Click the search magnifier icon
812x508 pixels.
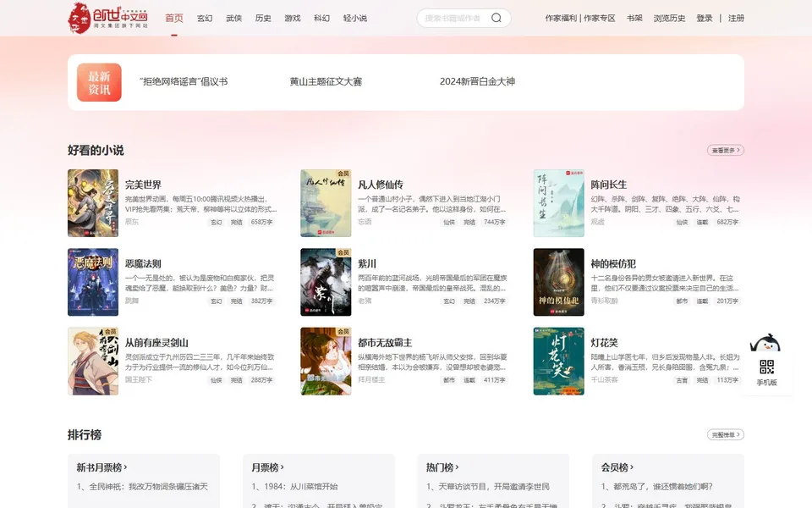tap(497, 18)
